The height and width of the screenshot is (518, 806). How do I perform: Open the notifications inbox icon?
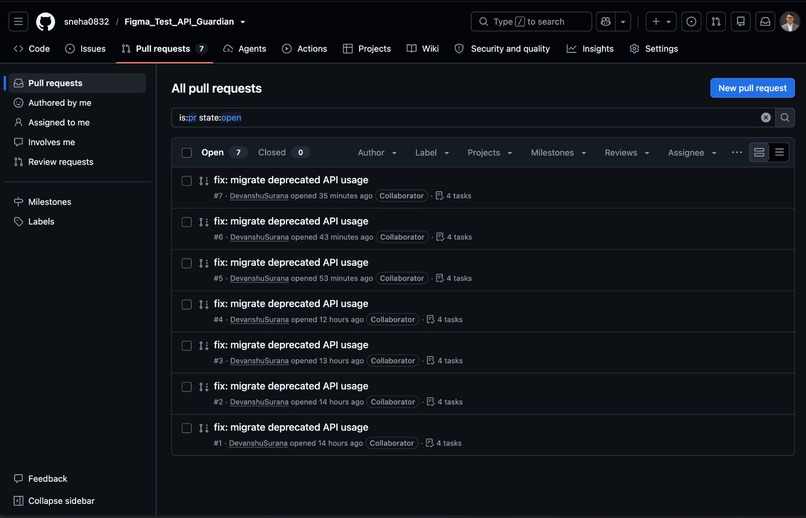pos(765,22)
